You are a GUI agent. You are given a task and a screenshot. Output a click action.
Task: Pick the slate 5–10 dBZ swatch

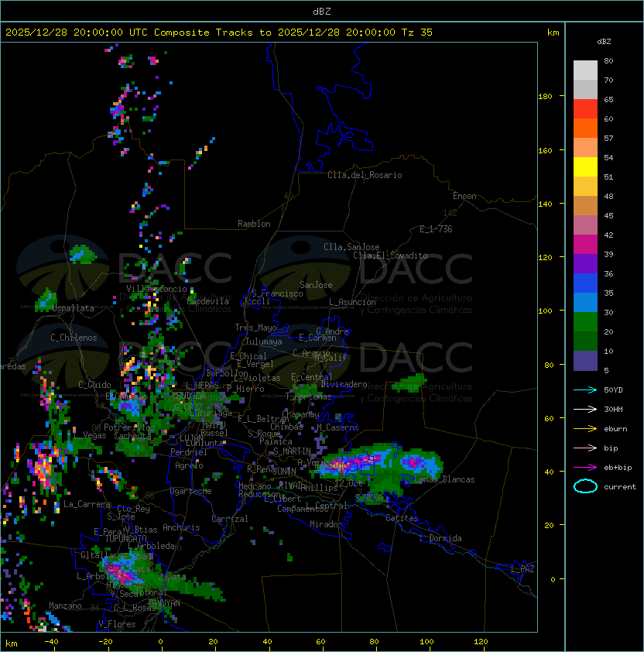pyautogui.click(x=585, y=361)
